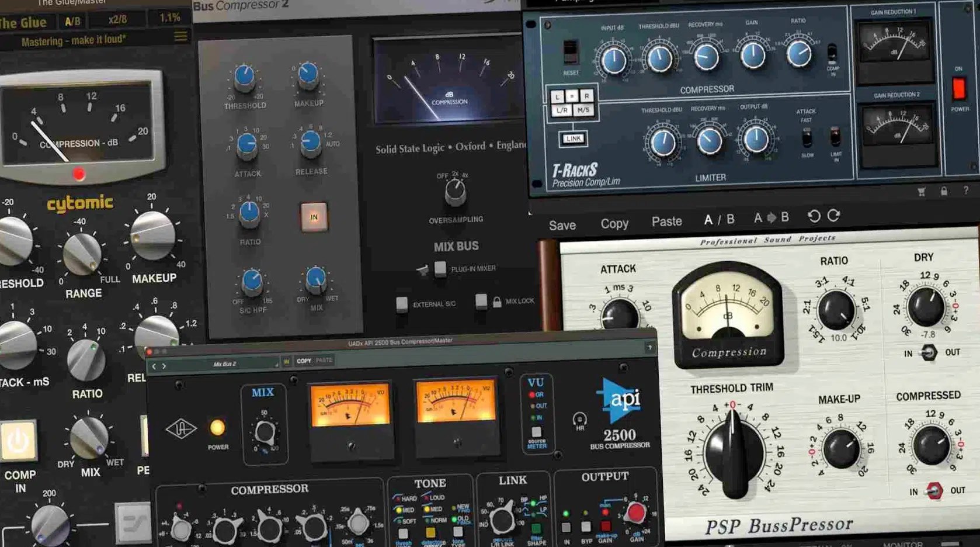Screen dimensions: 980x547
Task: Toggle the Plug-in Mixer checkbox in SSL
Action: (x=440, y=269)
